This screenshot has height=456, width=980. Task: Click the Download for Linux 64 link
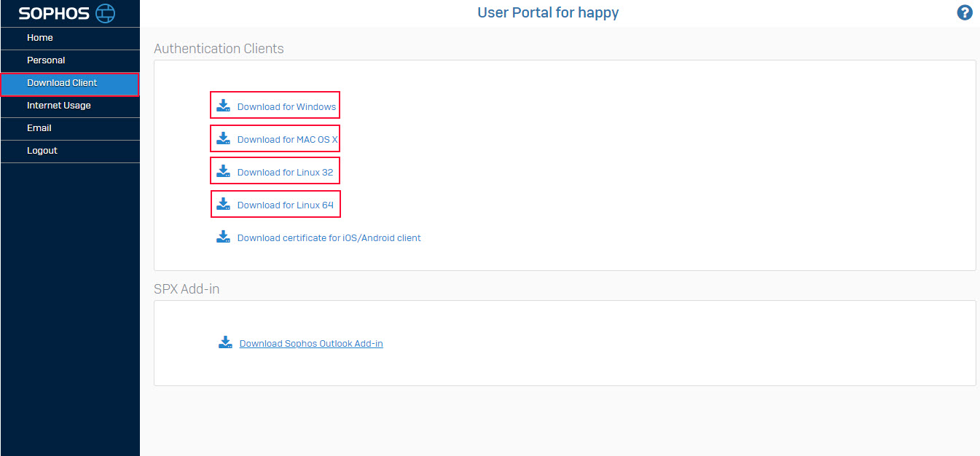click(286, 205)
